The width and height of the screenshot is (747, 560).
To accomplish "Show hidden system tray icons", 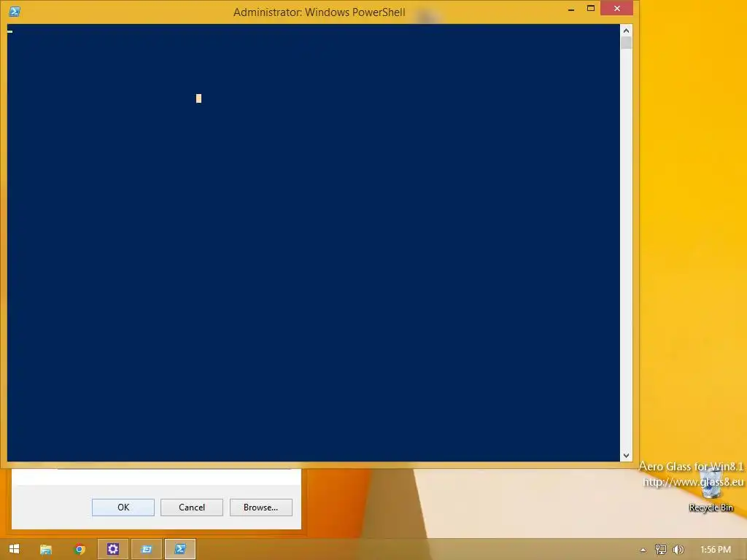I will coord(643,550).
